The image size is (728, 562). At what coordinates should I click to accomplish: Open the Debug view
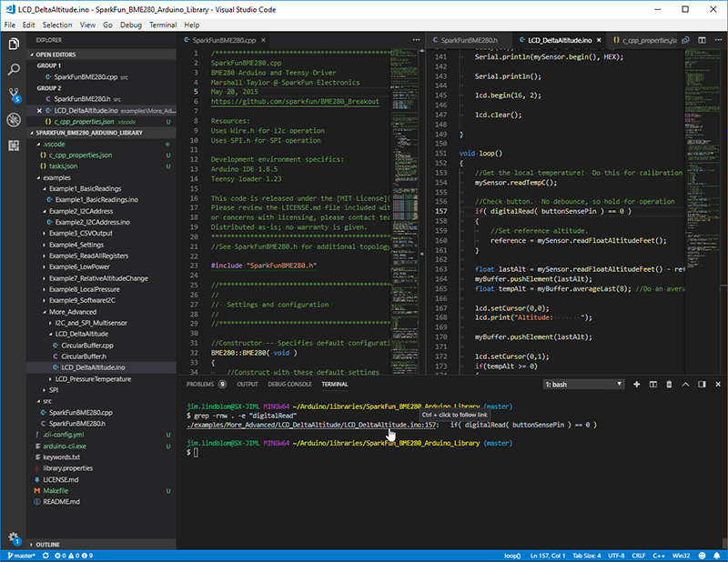pyautogui.click(x=12, y=119)
